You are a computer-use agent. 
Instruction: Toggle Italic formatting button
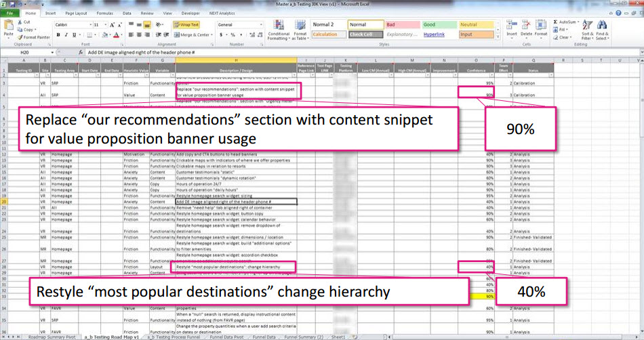[66, 35]
